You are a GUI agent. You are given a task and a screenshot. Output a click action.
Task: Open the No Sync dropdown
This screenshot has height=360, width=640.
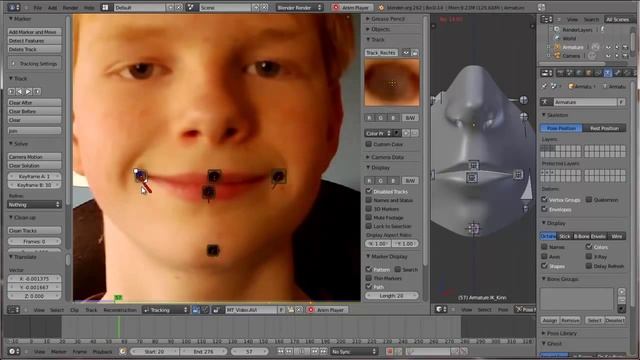[354, 351]
